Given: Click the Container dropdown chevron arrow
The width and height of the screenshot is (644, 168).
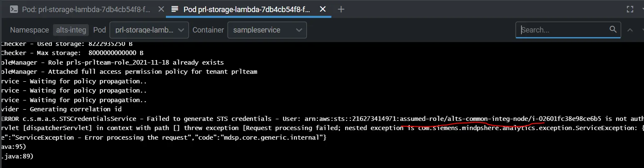Looking at the screenshot, I should 298,30.
